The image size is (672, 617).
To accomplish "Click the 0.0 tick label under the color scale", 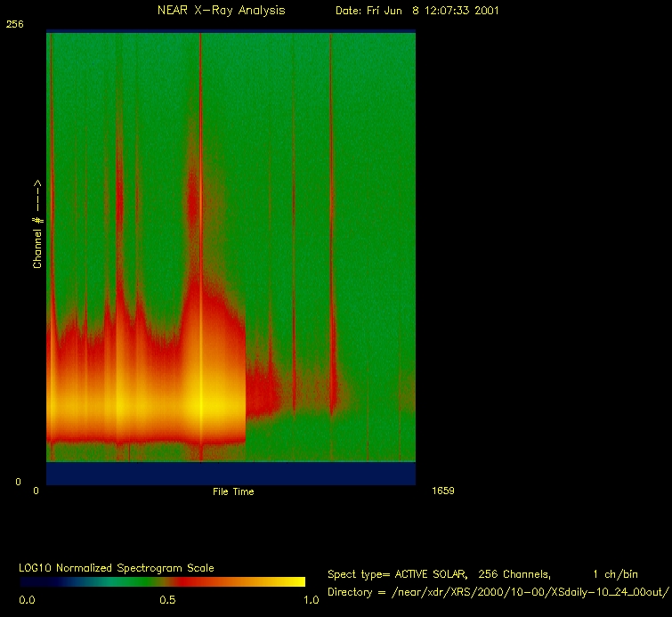I will pos(27,600).
